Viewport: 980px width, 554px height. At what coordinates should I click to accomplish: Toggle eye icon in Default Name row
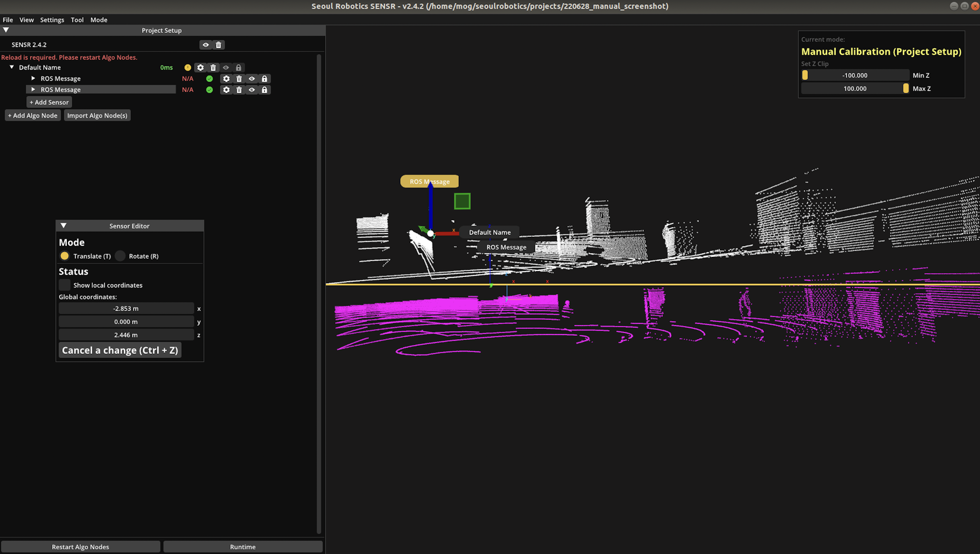pos(226,68)
